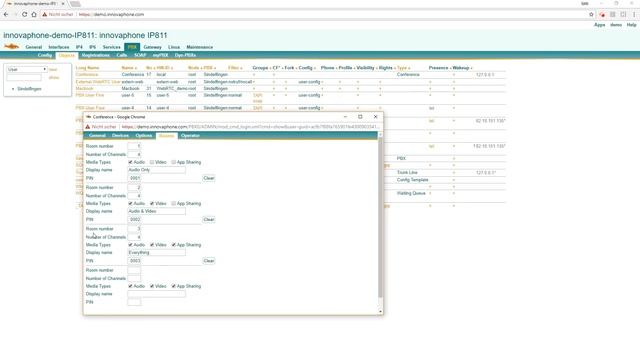Sort the objects table by Type
Screen dimensions: 640x360
402,68
